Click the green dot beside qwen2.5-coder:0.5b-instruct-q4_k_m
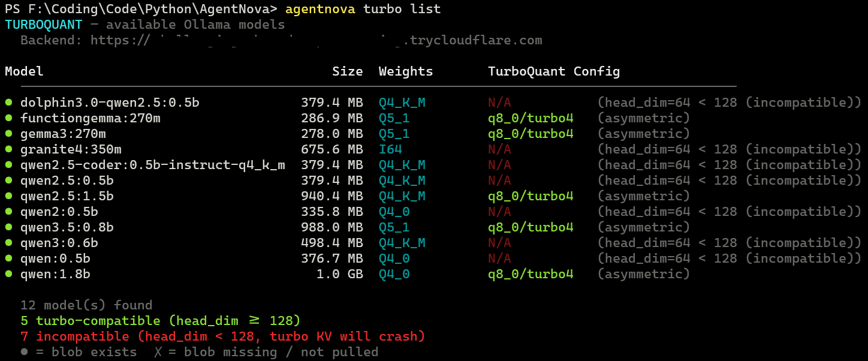This screenshot has width=868, height=361. coord(8,165)
